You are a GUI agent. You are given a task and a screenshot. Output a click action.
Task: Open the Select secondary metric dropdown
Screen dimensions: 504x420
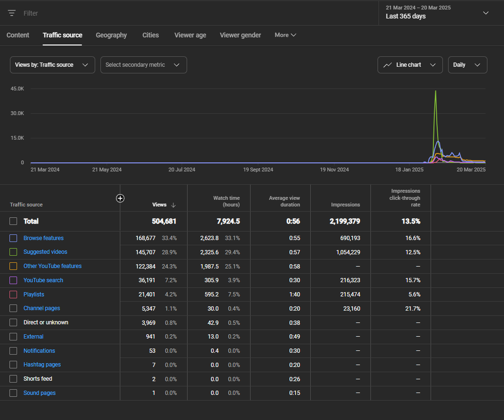point(143,65)
